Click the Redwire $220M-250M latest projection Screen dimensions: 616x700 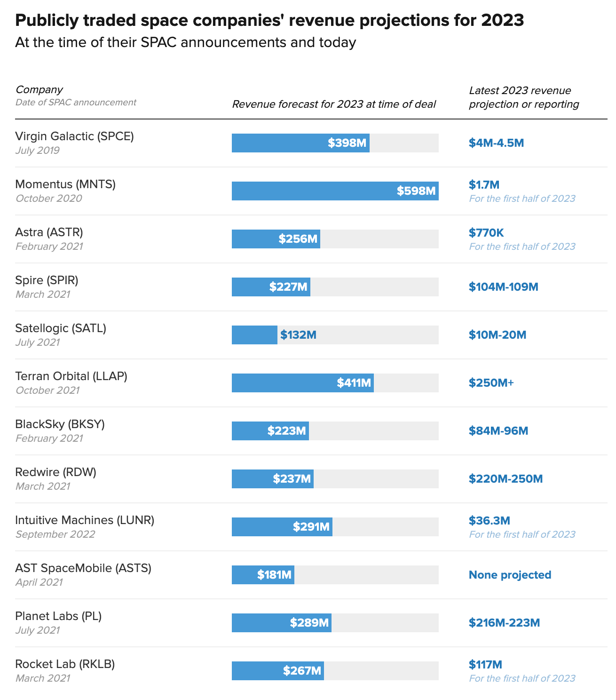505,479
